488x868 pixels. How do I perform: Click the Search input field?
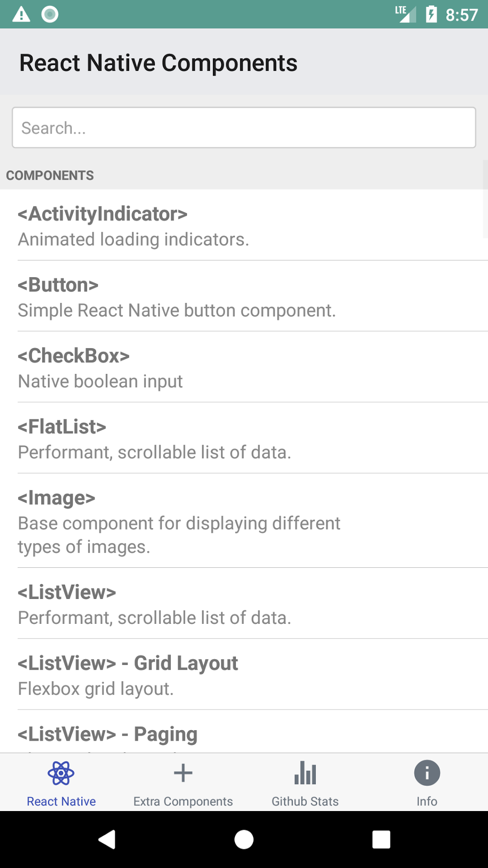click(x=244, y=127)
